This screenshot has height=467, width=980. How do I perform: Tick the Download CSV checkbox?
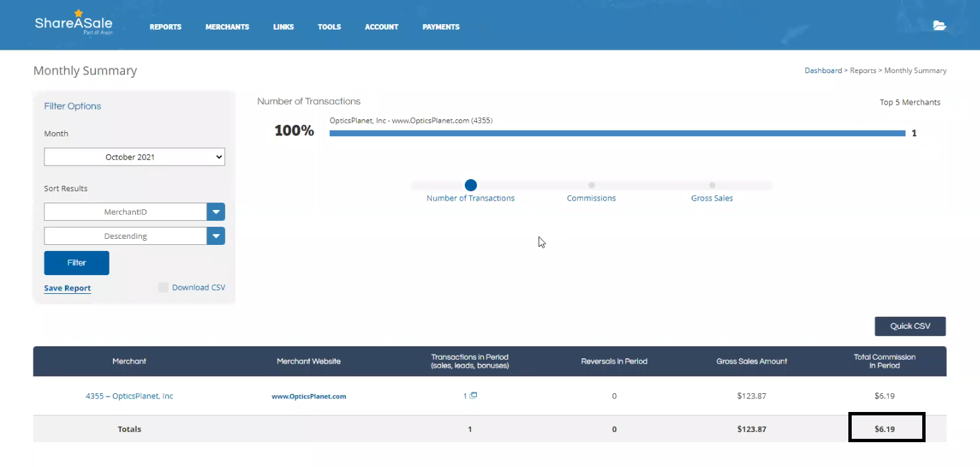[x=163, y=287]
